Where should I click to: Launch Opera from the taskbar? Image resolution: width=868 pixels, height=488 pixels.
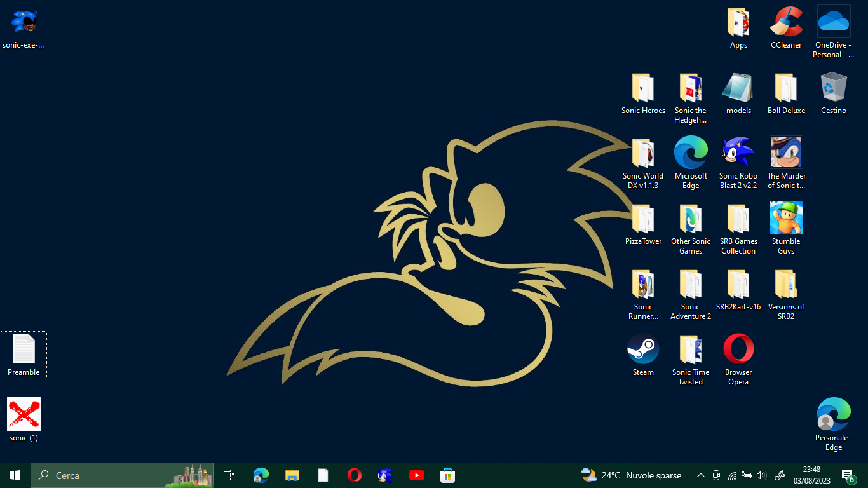pyautogui.click(x=355, y=475)
